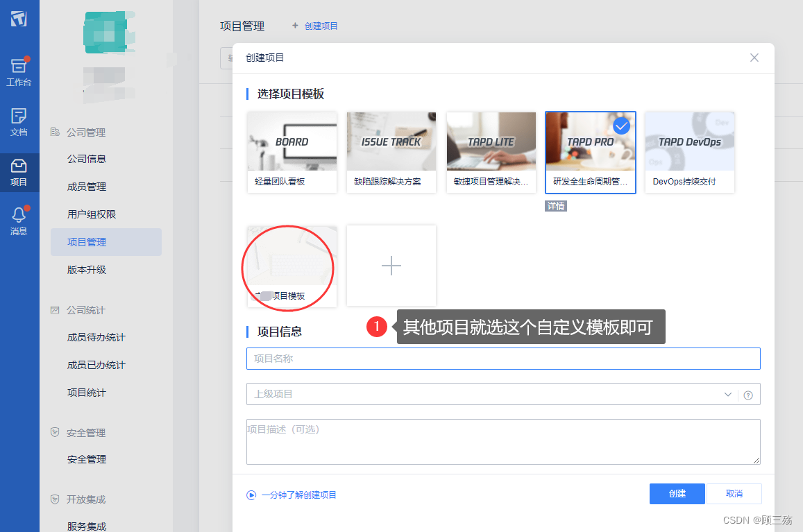Open the 安全管理 menu item under the security section
Screen dimensions: 803x532
[x=87, y=459]
